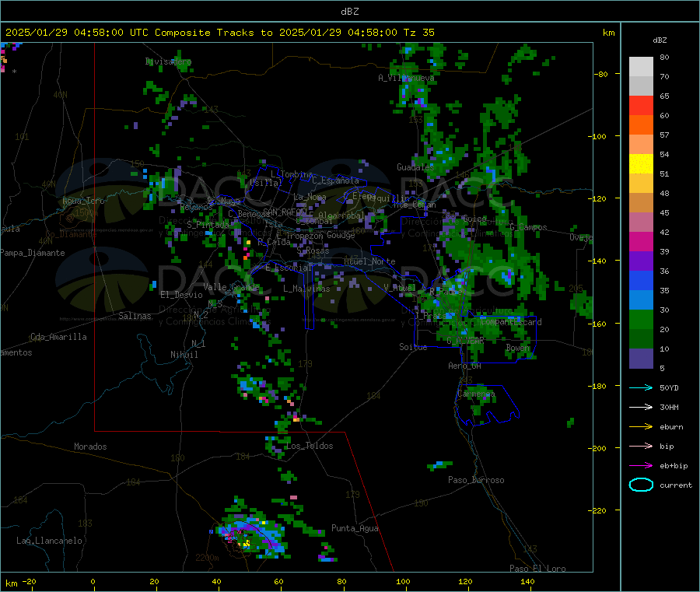Image resolution: width=700 pixels, height=592 pixels.
Task: Click the 'Divisadero' place label
Action: pos(168,61)
